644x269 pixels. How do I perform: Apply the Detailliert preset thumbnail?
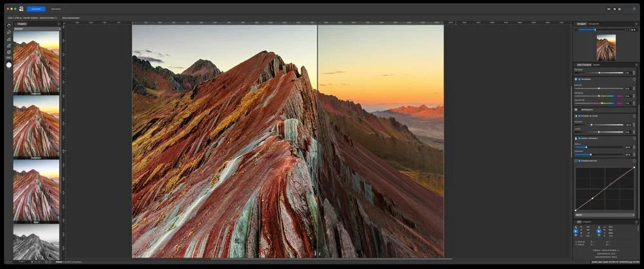click(x=36, y=127)
